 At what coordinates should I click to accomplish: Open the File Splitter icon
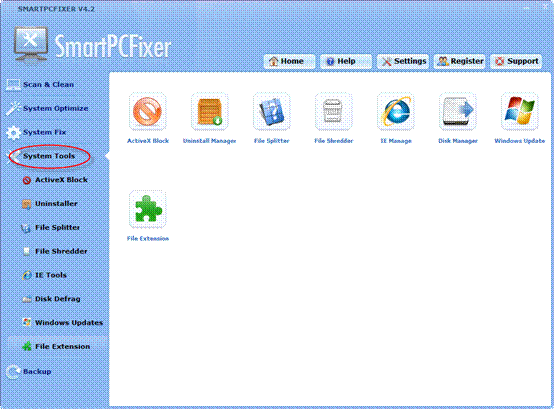[272, 112]
